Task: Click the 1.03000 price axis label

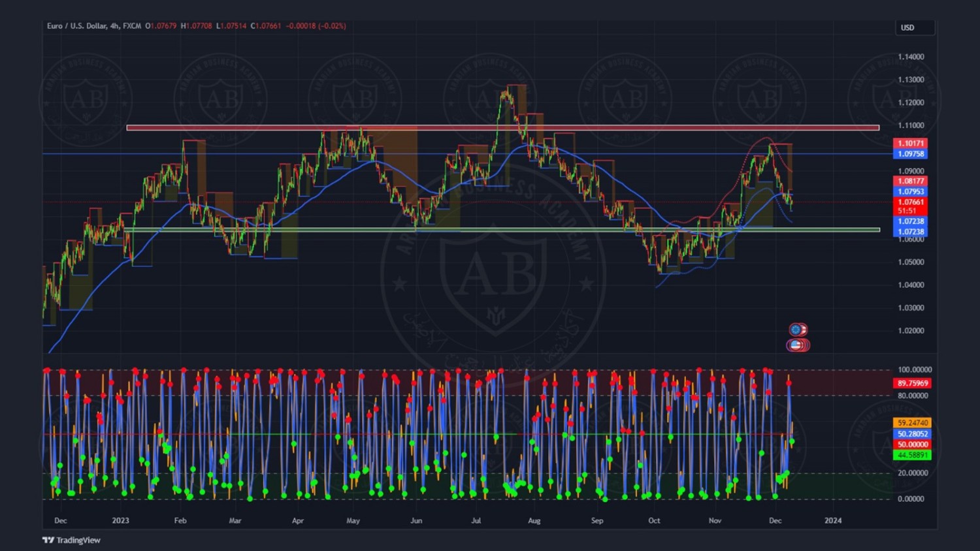Action: [x=911, y=308]
